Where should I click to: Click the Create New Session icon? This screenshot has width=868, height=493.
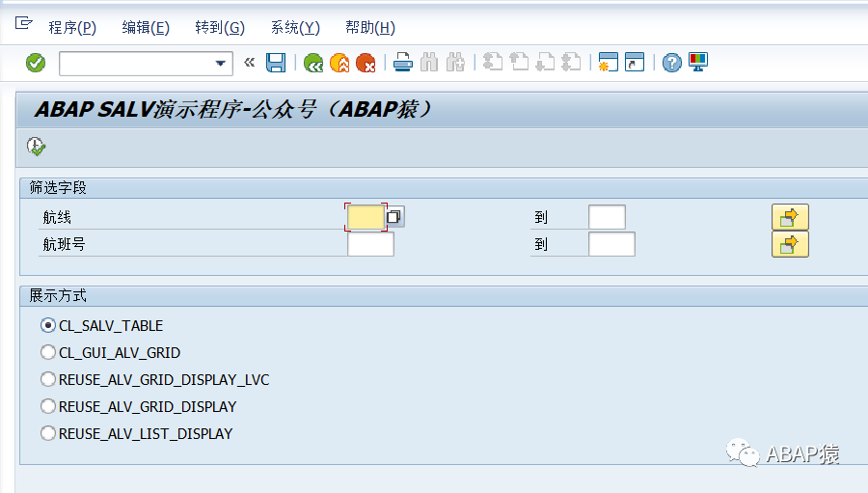[x=608, y=62]
